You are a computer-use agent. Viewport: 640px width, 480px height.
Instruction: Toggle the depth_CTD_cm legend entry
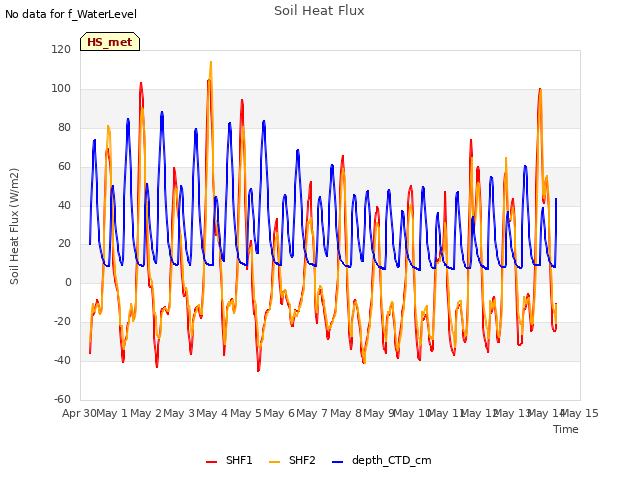click(382, 460)
